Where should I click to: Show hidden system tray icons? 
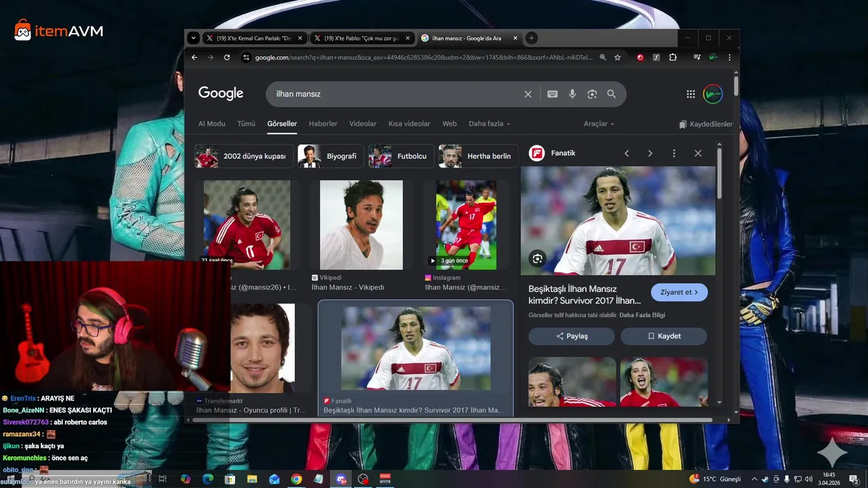click(754, 479)
